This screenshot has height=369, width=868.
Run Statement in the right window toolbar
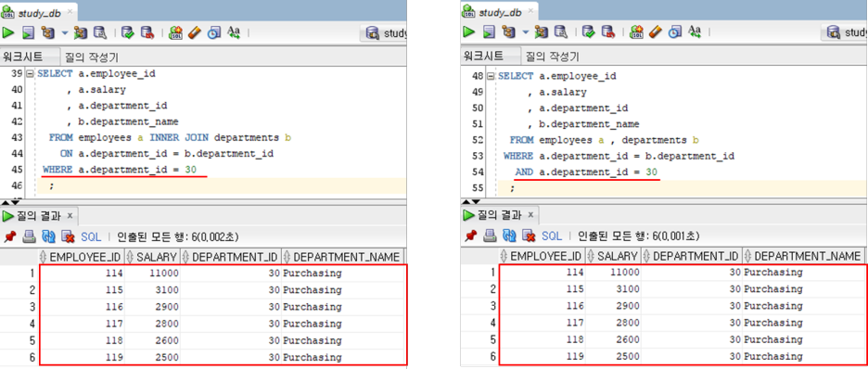tap(469, 32)
